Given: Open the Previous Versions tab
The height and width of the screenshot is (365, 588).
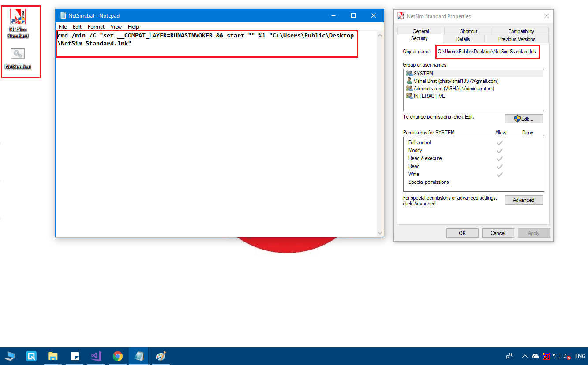Looking at the screenshot, I should click(517, 39).
